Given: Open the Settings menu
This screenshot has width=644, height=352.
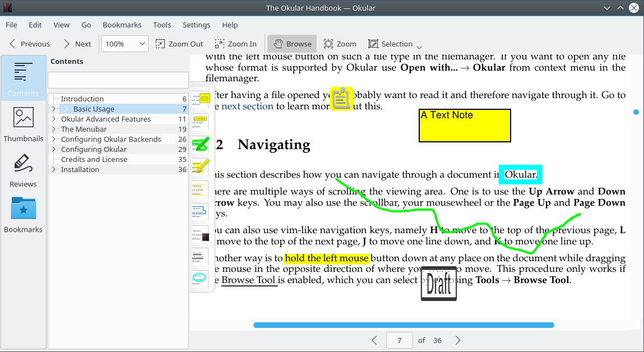Looking at the screenshot, I should pyautogui.click(x=196, y=25).
